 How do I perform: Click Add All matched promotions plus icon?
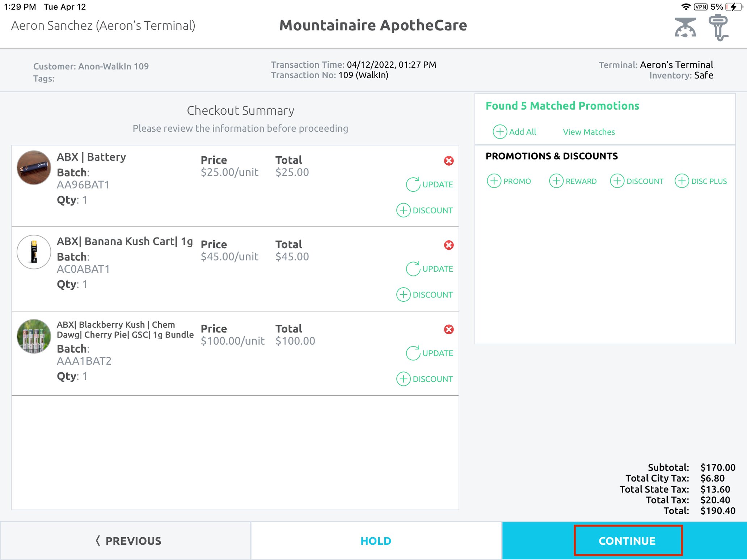(x=499, y=132)
